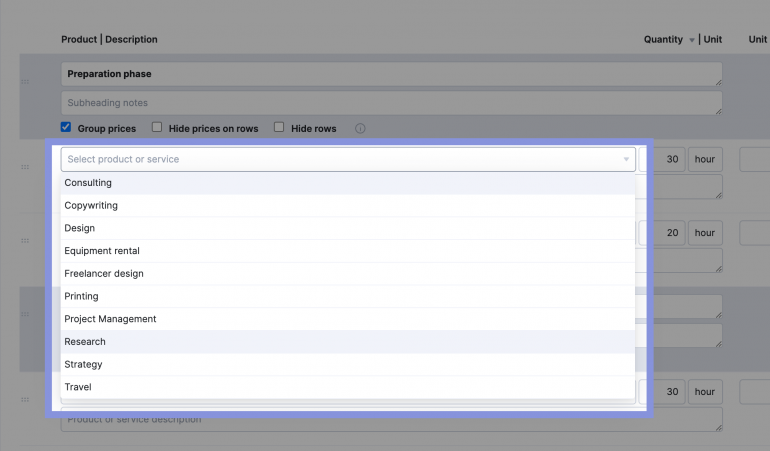Select Travel at the list bottom
Viewport: 770px width, 451px height.
[x=78, y=387]
